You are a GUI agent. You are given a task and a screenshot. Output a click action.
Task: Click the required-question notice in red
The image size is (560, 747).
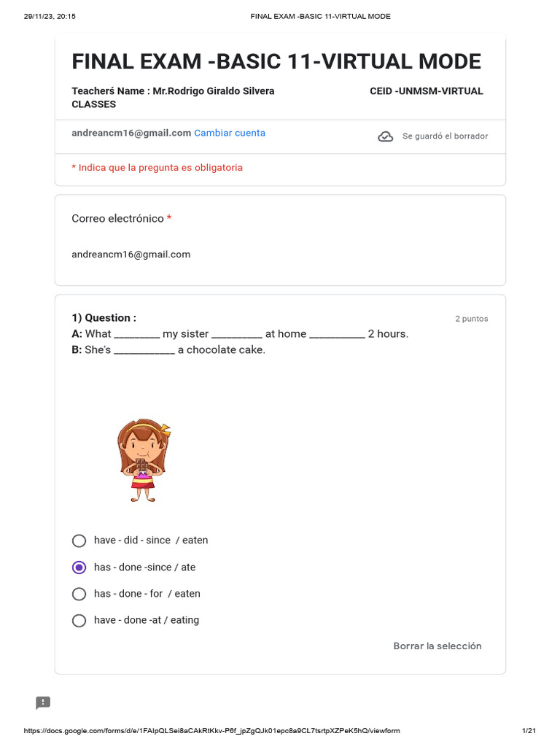point(157,168)
